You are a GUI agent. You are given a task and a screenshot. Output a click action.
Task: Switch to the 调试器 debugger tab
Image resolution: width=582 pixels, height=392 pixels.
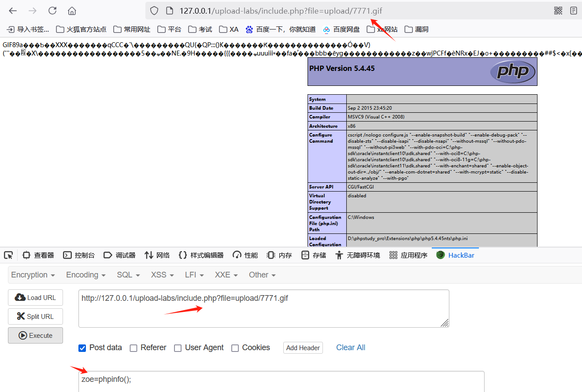119,255
